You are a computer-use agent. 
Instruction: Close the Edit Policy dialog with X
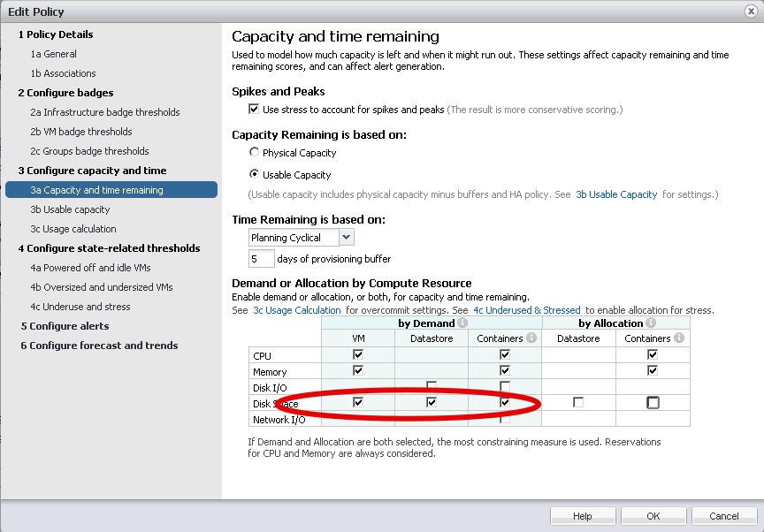751,11
